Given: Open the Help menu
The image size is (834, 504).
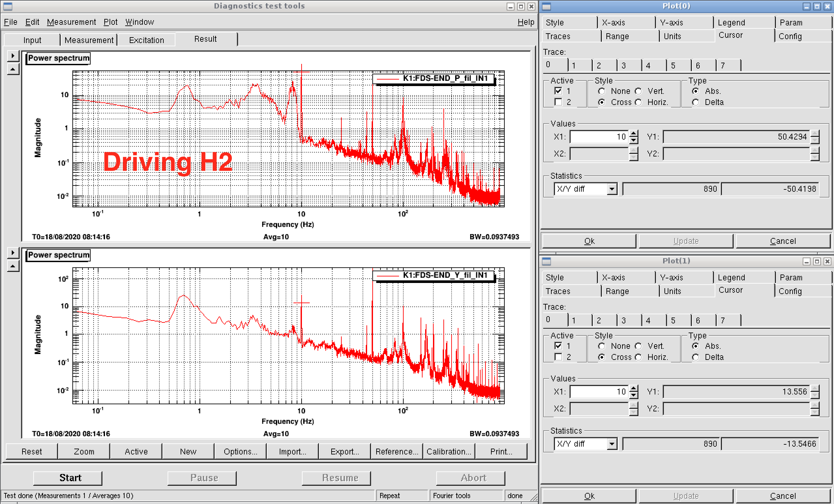Looking at the screenshot, I should pos(526,22).
